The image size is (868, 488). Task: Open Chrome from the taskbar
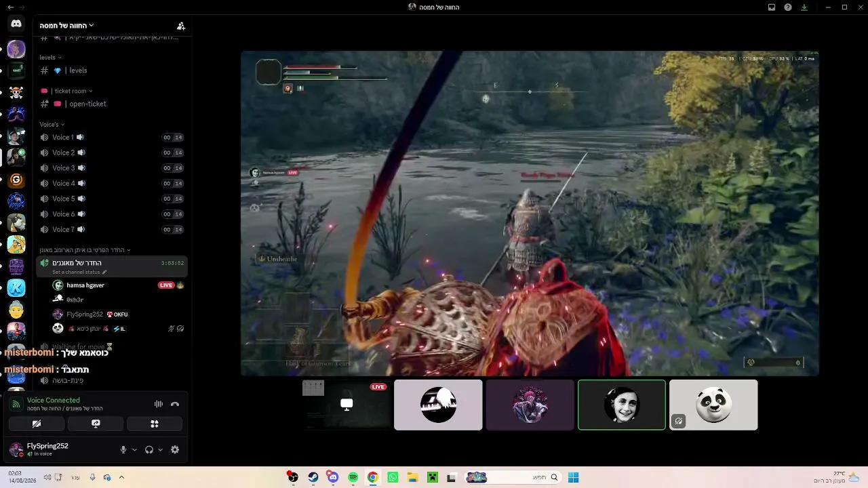coord(372,477)
